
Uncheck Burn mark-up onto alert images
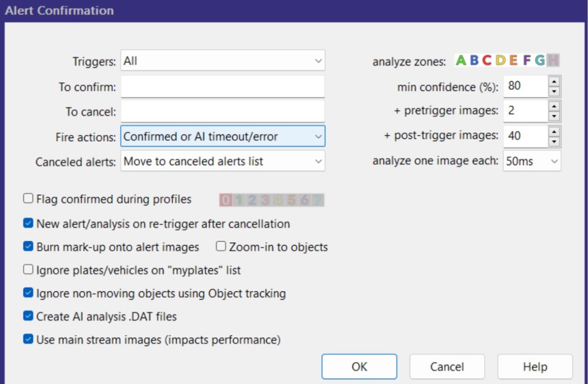coord(28,246)
